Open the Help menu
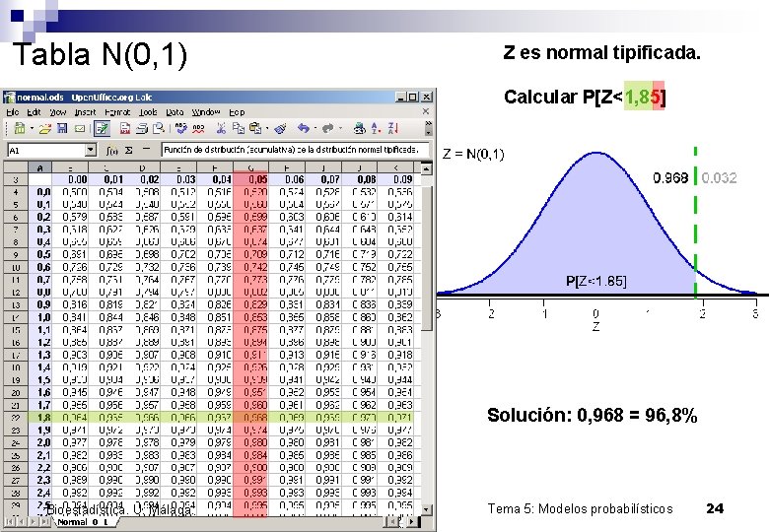Image resolution: width=769 pixels, height=532 pixels. coord(237,112)
